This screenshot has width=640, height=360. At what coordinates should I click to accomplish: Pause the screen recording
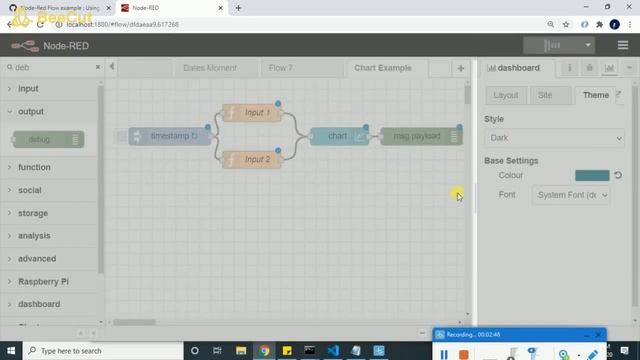point(444,354)
